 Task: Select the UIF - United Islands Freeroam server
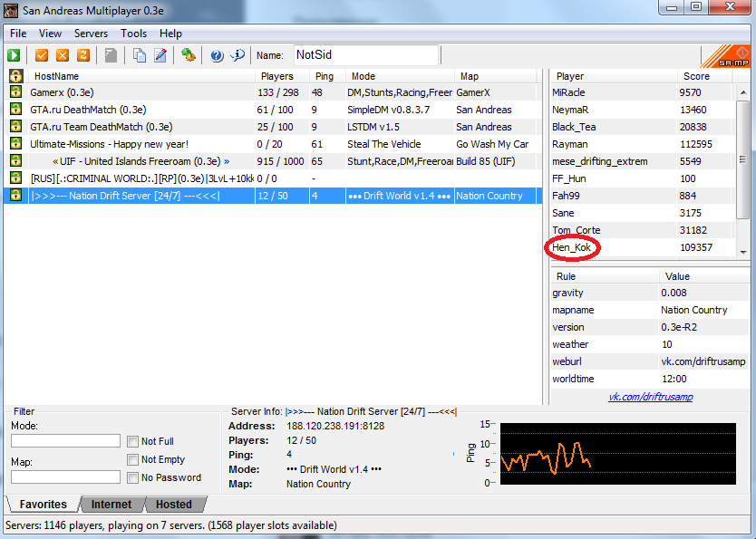(x=273, y=161)
